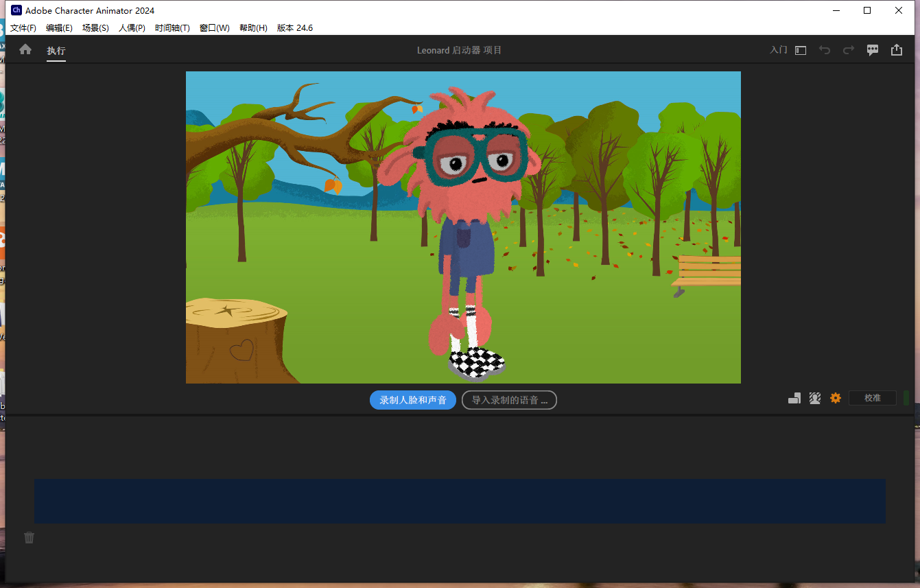Open the 文件(F) menu
Image resolution: width=920 pixels, height=588 pixels.
23,28
